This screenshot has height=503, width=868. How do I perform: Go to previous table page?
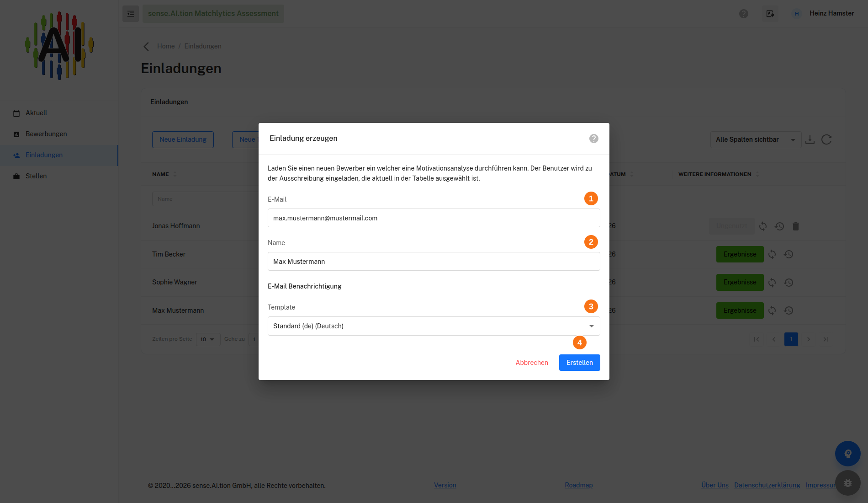[774, 339]
